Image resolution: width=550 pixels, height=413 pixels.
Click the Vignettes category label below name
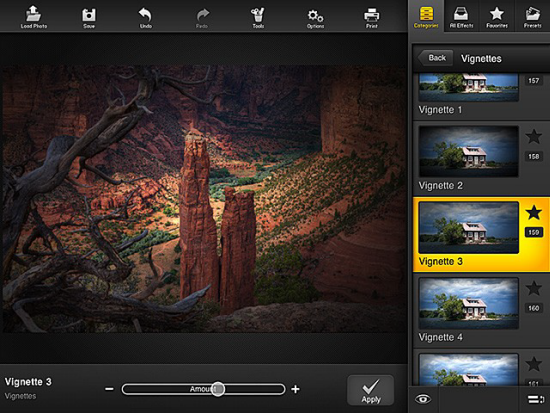click(x=20, y=396)
